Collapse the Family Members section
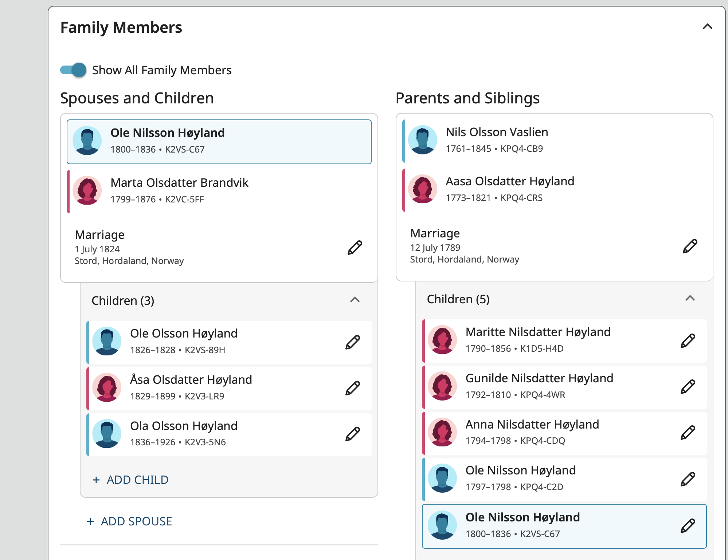 click(707, 27)
